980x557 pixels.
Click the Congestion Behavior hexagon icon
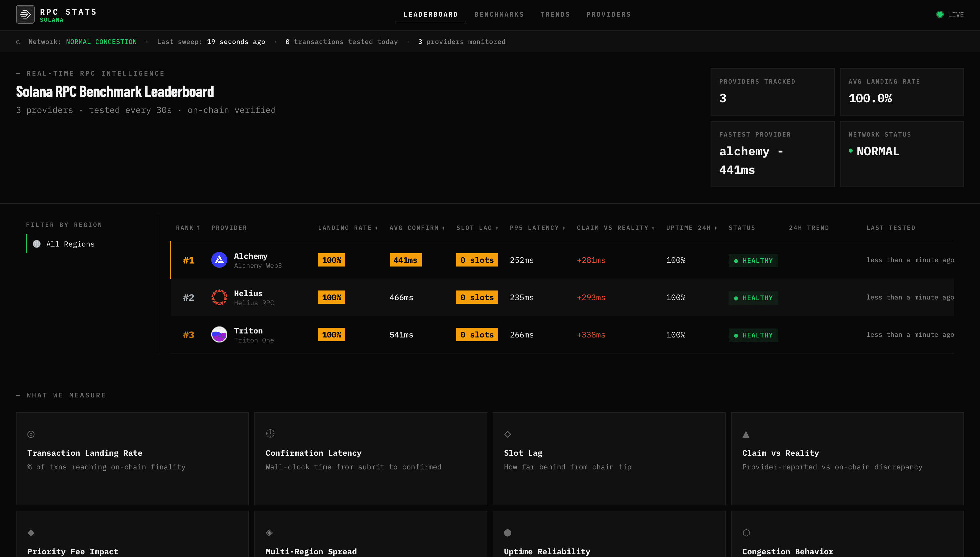click(746, 533)
